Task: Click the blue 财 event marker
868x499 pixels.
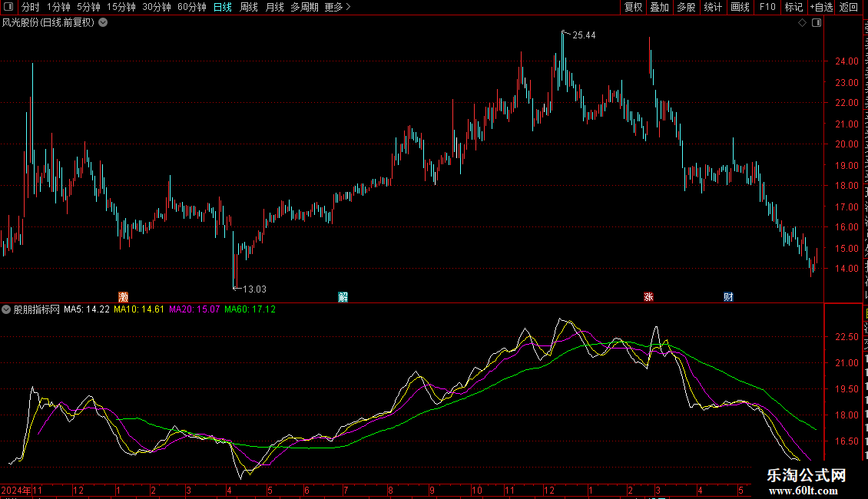Action: pyautogui.click(x=728, y=297)
